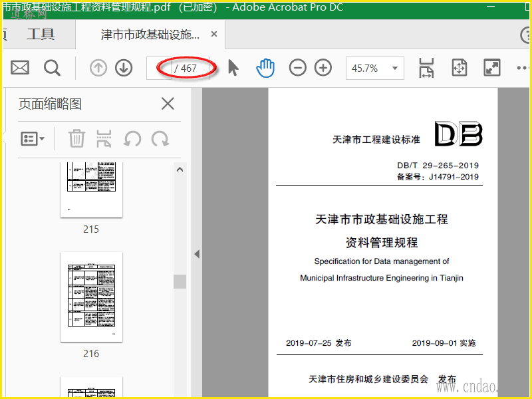
Task: Click release date 2019-07-25 发布
Action: click(319, 343)
